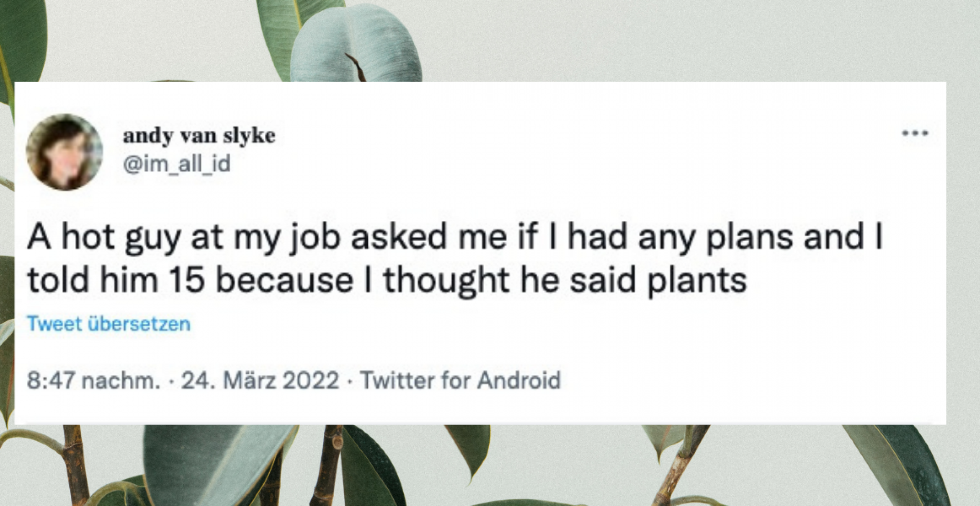Click the word told in the tweet
Image resolution: width=980 pixels, height=506 pixels.
(58, 280)
